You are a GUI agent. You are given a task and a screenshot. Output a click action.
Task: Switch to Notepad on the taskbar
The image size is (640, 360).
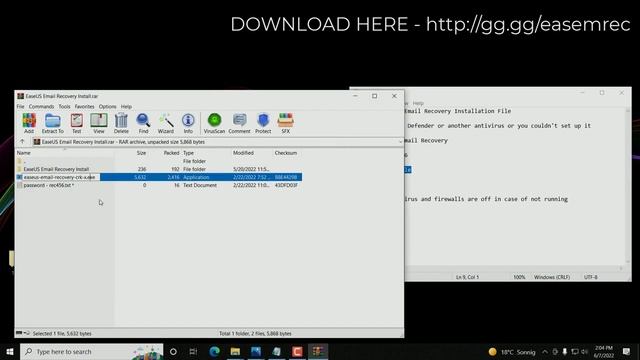coord(277,351)
